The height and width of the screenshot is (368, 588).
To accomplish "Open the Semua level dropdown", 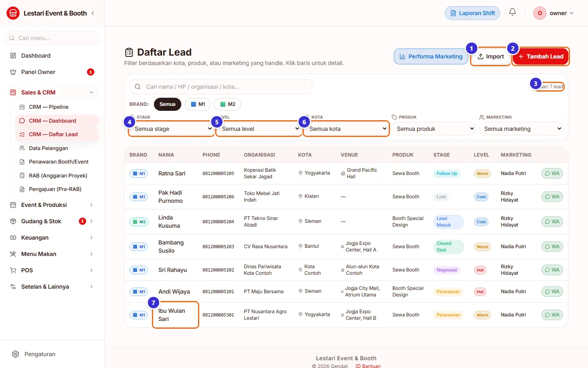I will pyautogui.click(x=259, y=129).
